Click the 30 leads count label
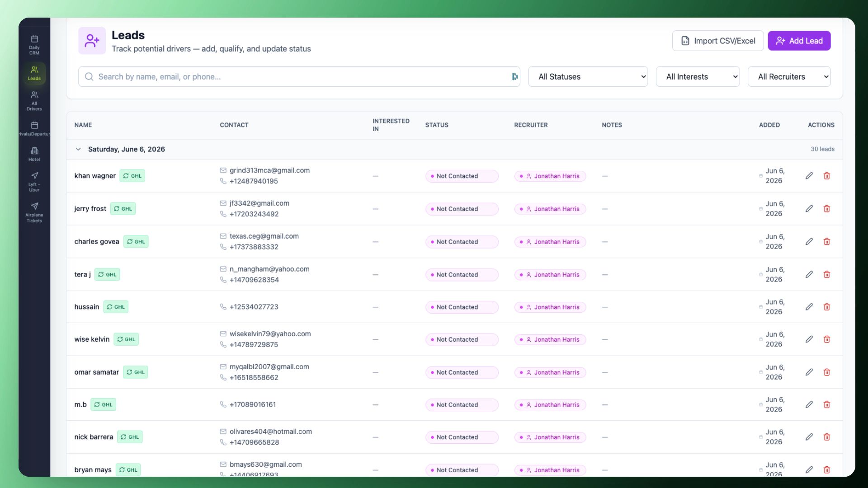This screenshot has width=868, height=488. [822, 149]
